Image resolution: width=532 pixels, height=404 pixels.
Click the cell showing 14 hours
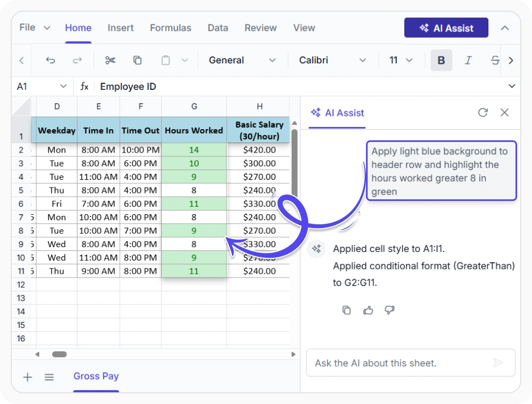tap(194, 150)
